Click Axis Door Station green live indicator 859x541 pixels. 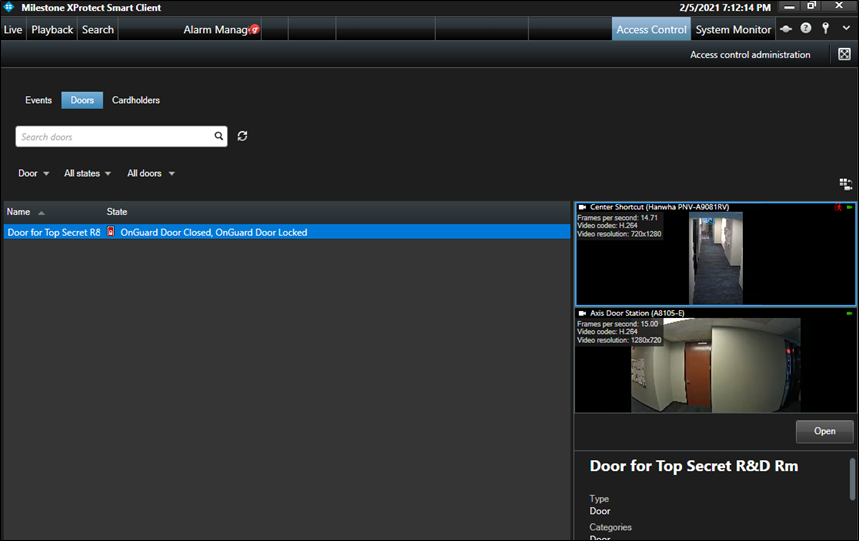[849, 313]
